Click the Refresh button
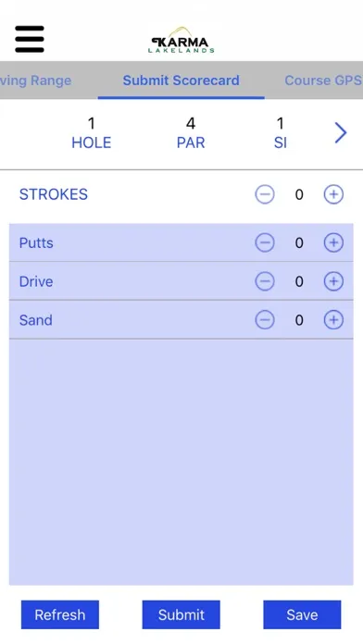Screen dimensions: 363x644 [x=60, y=614]
